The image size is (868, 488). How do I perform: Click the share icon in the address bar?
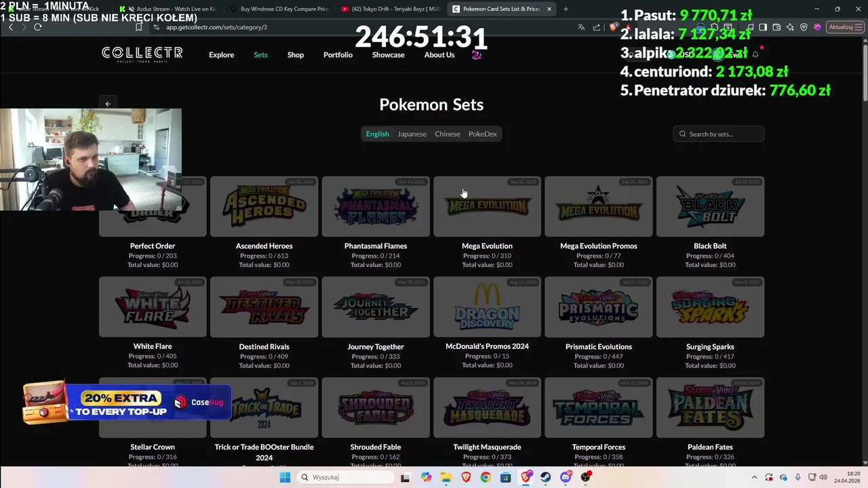pos(597,27)
